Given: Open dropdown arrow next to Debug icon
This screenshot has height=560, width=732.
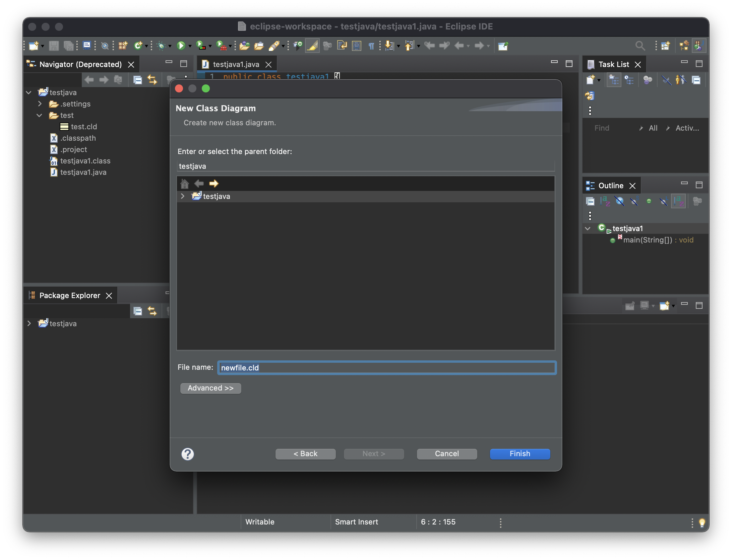Looking at the screenshot, I should tap(170, 46).
